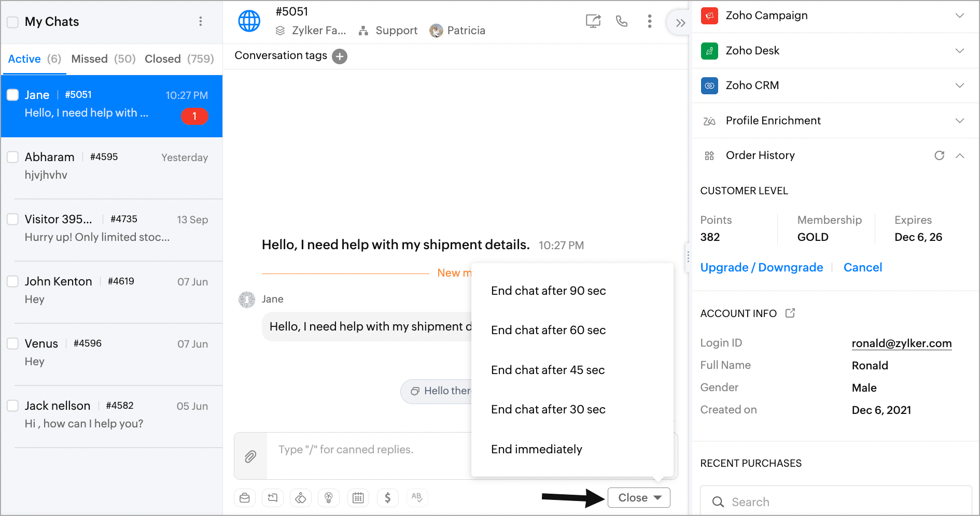Screen dimensions: 980x516
Task: Open John Kenton's chat #4619
Action: point(112,292)
